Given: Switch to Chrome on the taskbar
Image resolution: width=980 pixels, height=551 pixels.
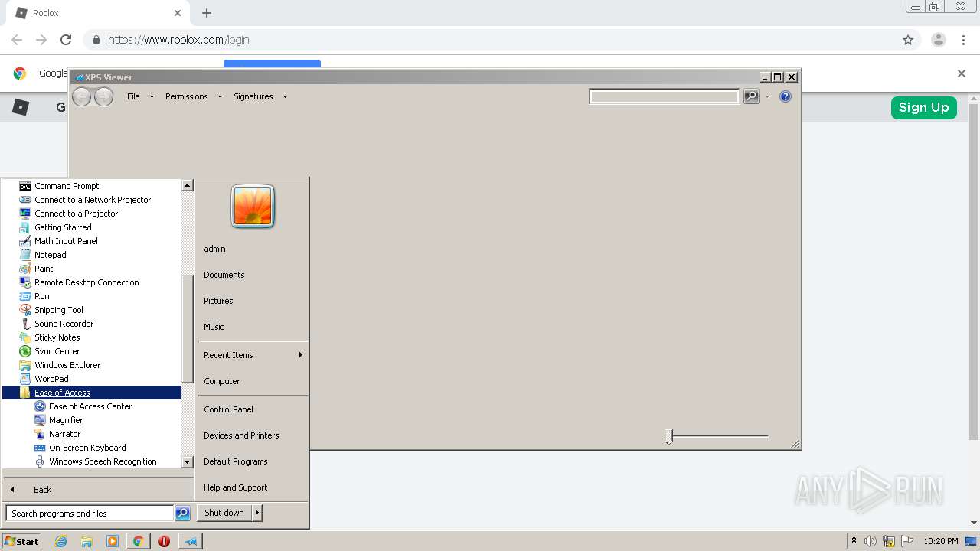Looking at the screenshot, I should point(138,541).
